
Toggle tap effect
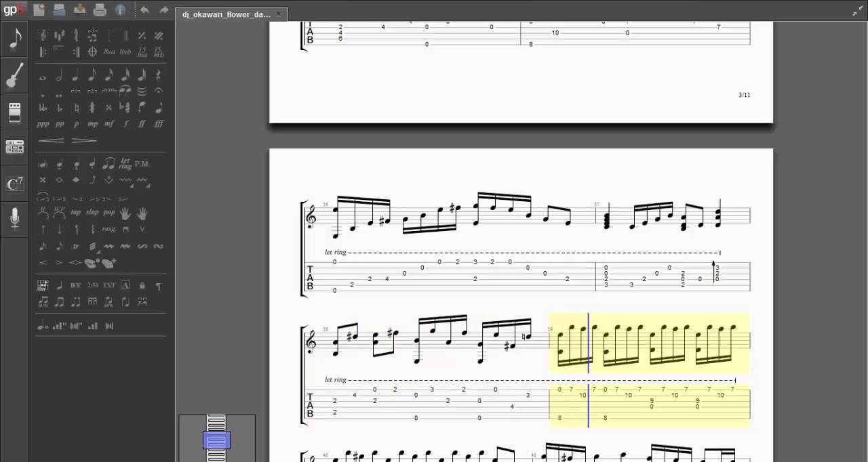pyautogui.click(x=75, y=212)
